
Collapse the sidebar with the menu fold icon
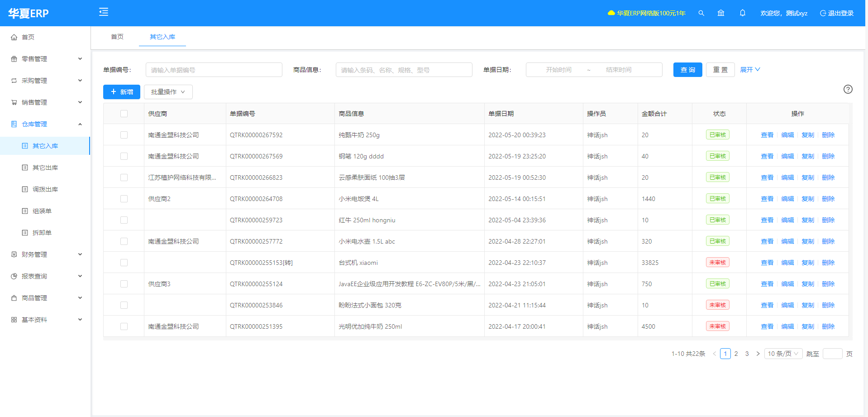[104, 12]
